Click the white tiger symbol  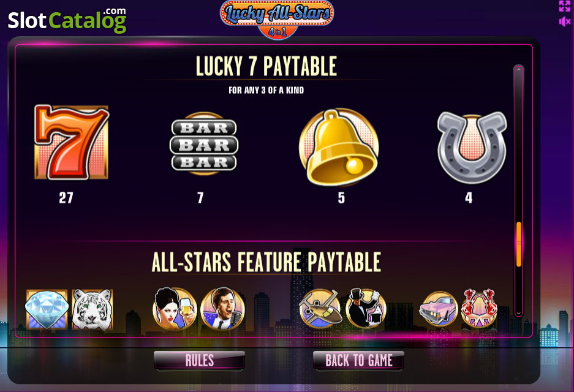93,310
